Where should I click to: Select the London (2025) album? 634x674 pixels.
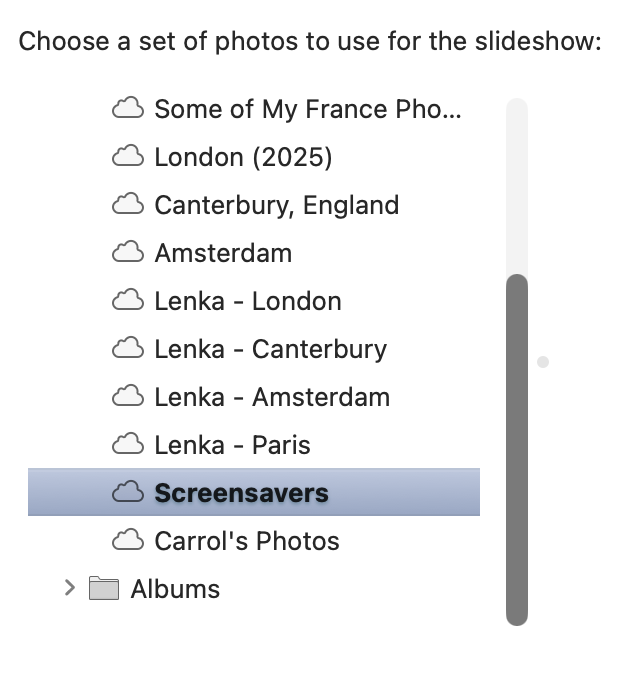[243, 157]
